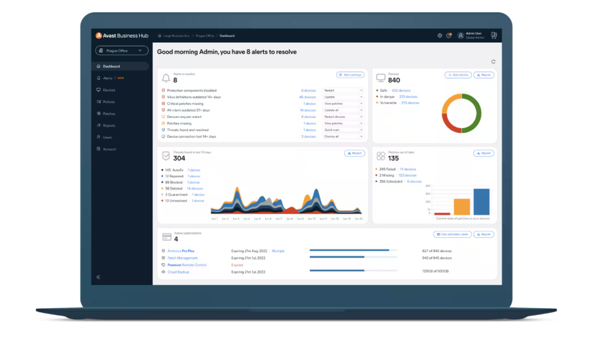Screen dimensions: 593x364
Task: Click Large Business Acc breadcrumb
Action: (177, 35)
